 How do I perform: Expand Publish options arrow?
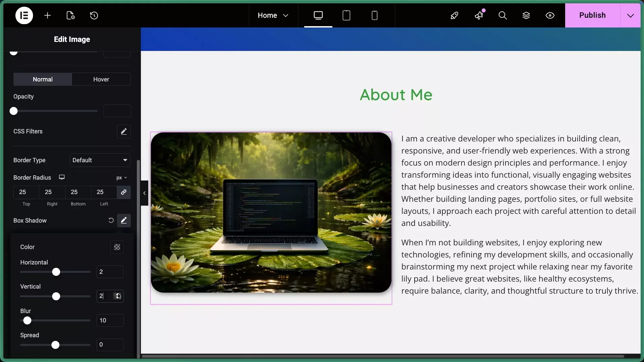coord(631,15)
